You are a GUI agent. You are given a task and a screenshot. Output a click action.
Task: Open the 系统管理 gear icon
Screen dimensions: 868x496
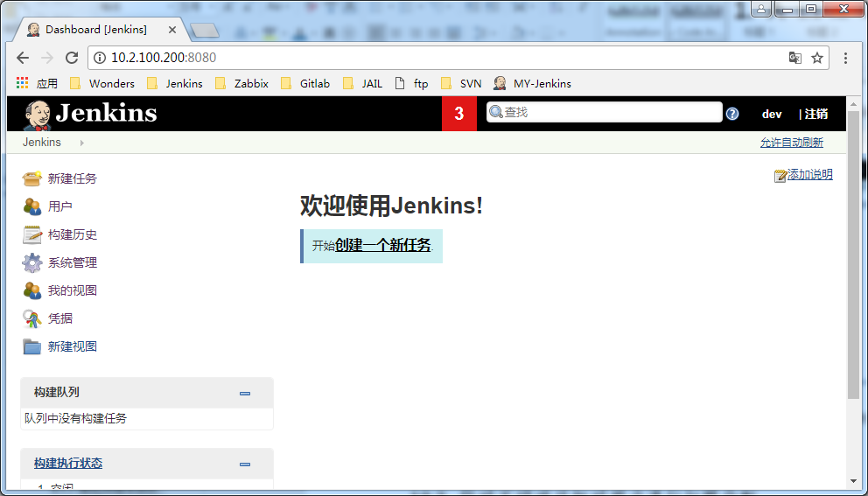pos(32,262)
